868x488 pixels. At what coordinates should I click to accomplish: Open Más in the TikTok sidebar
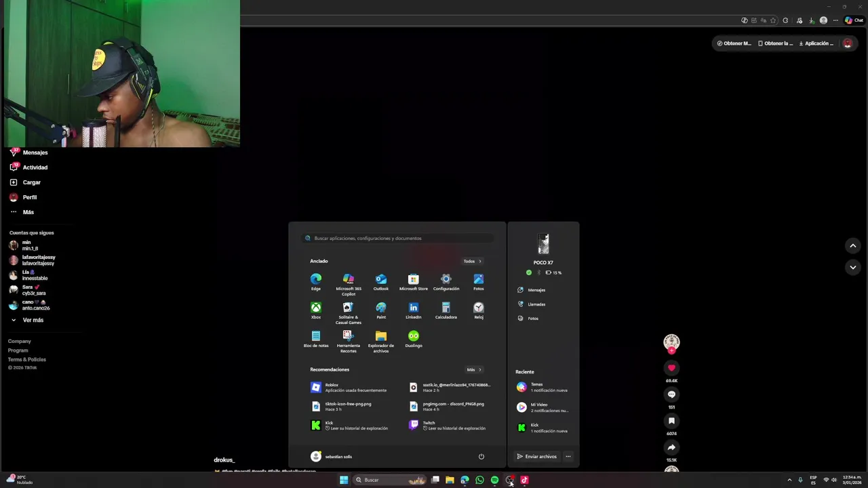click(22, 212)
